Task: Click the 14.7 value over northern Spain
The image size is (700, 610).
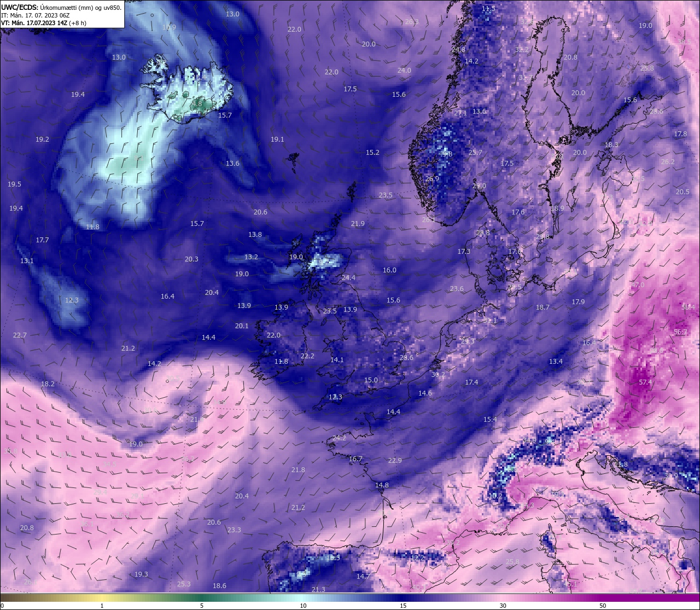Action: point(363,577)
